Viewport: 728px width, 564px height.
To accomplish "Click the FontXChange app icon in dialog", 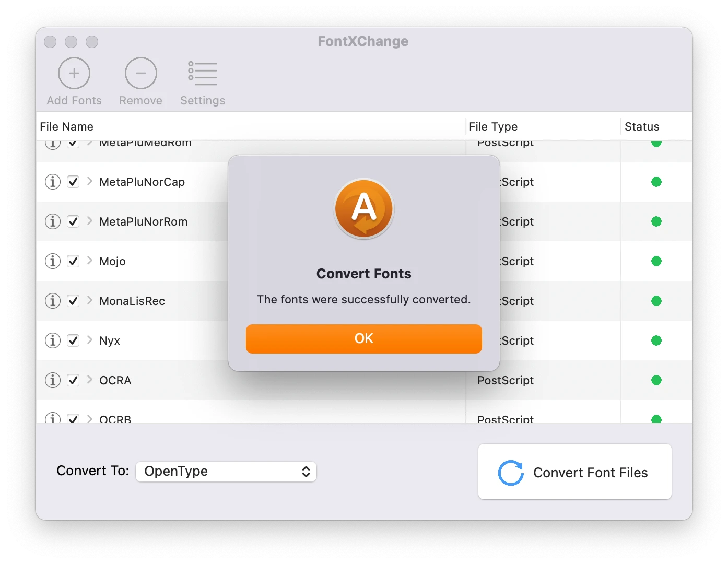I will click(364, 209).
